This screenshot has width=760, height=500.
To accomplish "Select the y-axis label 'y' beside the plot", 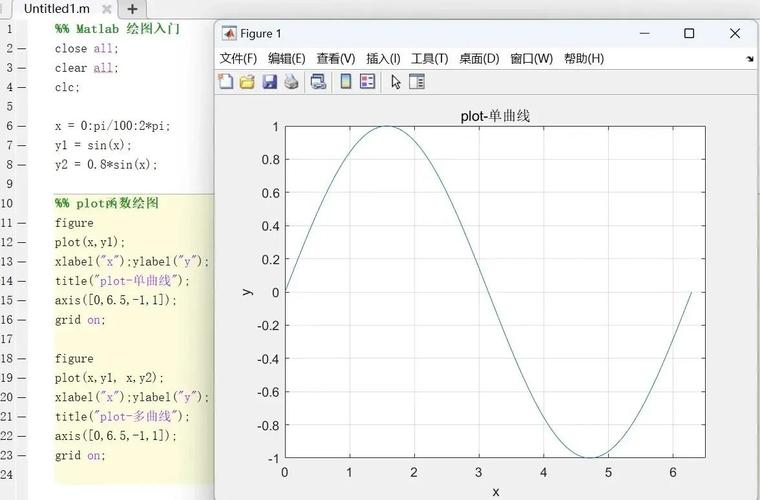I will point(247,292).
